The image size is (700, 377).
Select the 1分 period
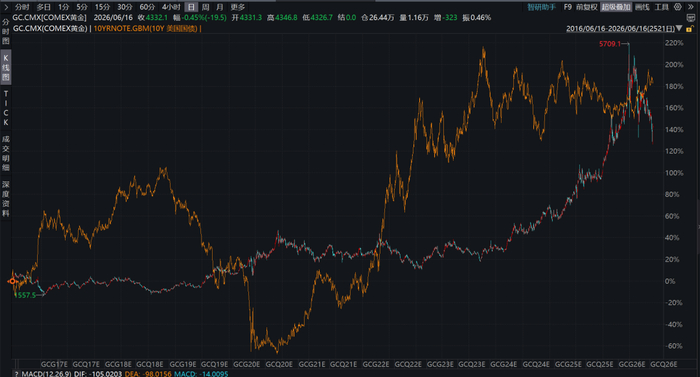[x=64, y=7]
